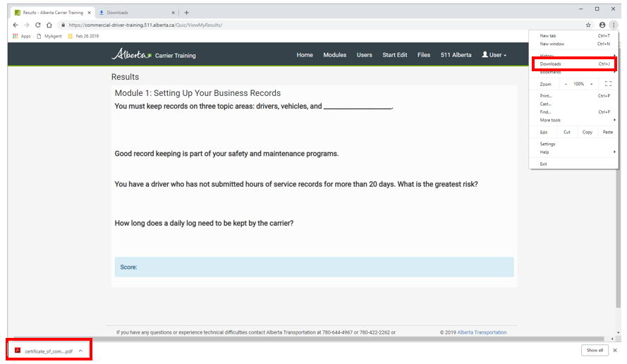Open the Alberta Transportation footer link
627x364 pixels.
(482, 332)
